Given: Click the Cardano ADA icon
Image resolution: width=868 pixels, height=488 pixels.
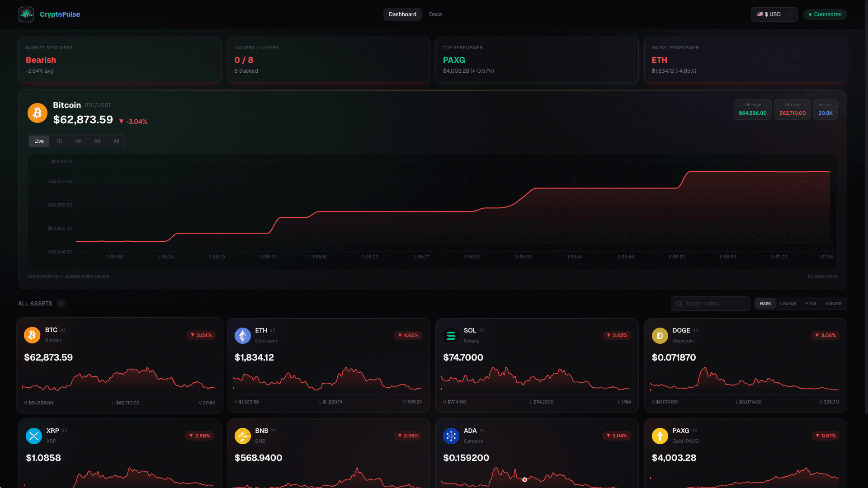Looking at the screenshot, I should (451, 436).
